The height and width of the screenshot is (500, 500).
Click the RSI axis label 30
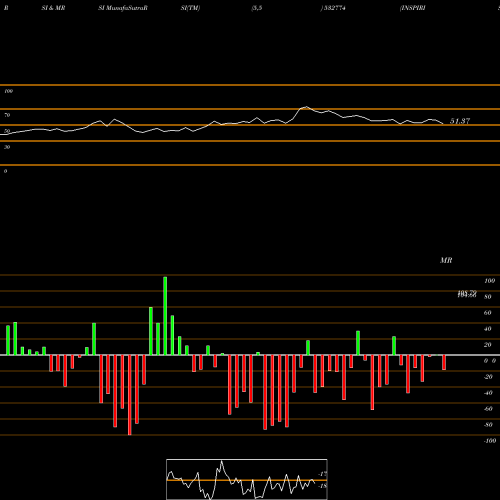pyautogui.click(x=7, y=147)
